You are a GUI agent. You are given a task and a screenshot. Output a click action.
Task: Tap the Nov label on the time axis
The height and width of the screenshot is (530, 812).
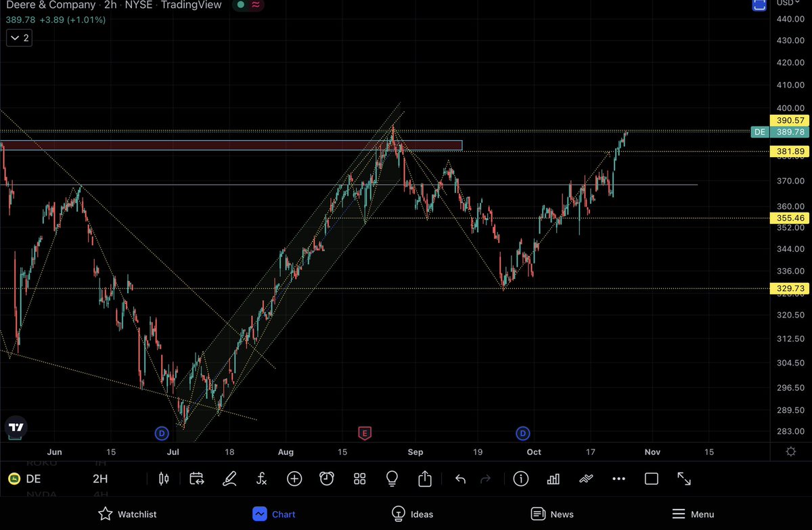tap(652, 451)
